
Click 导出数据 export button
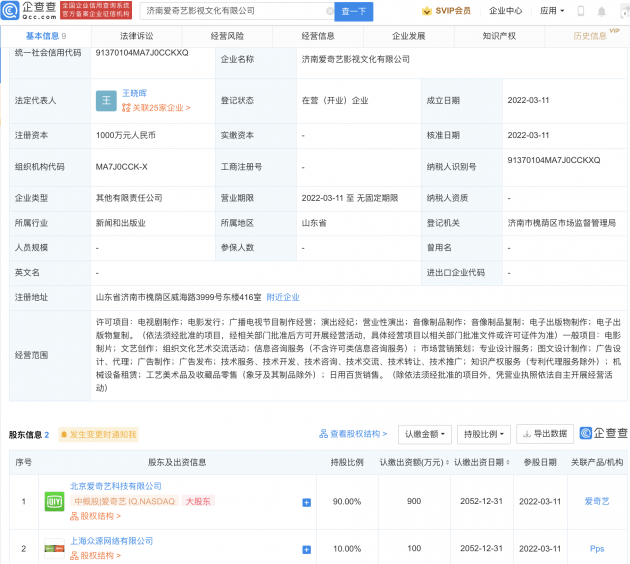click(x=545, y=434)
